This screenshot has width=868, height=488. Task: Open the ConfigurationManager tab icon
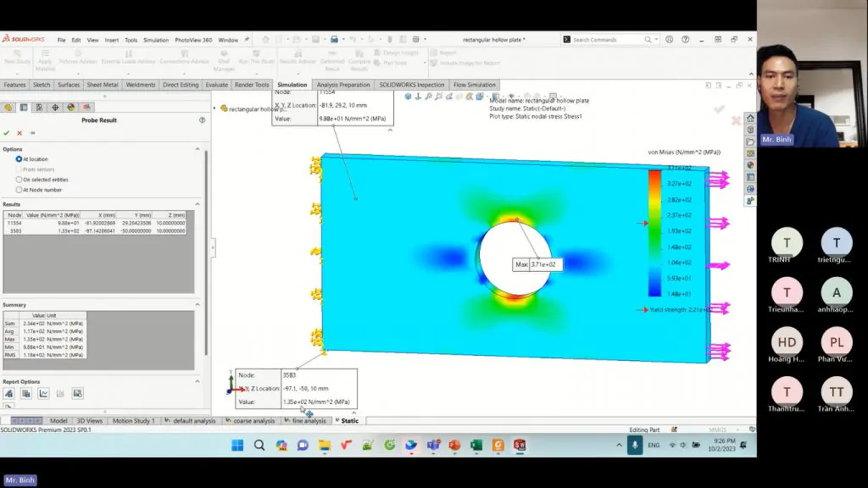(39, 108)
